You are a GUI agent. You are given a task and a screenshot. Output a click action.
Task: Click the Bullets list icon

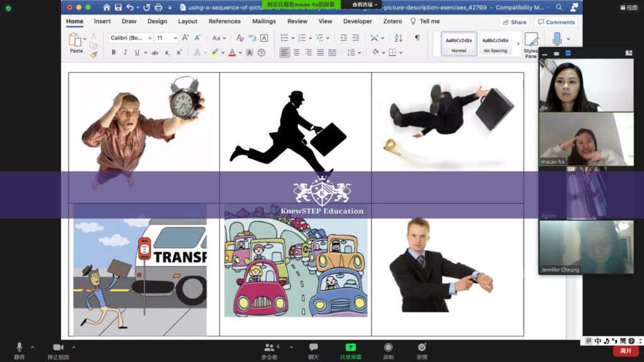(284, 38)
